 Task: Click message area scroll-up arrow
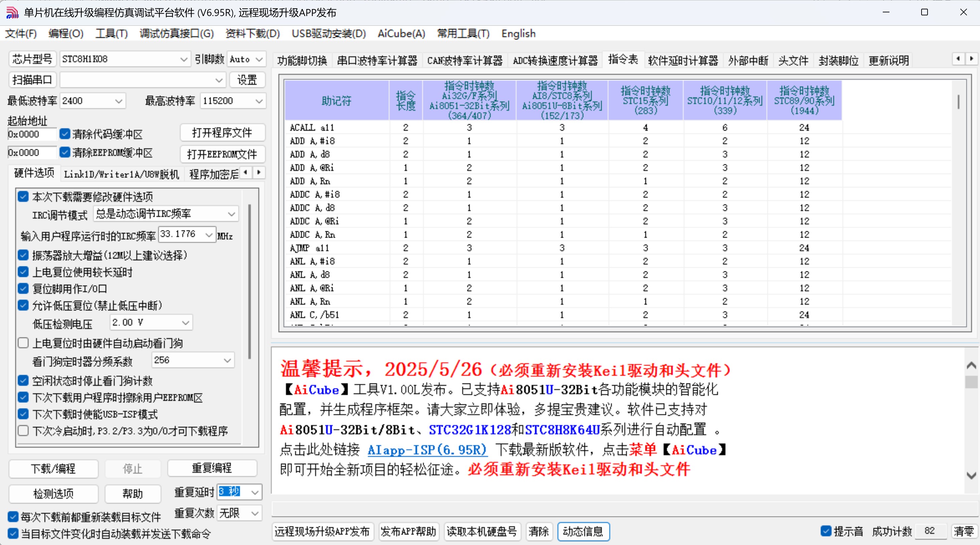971,366
